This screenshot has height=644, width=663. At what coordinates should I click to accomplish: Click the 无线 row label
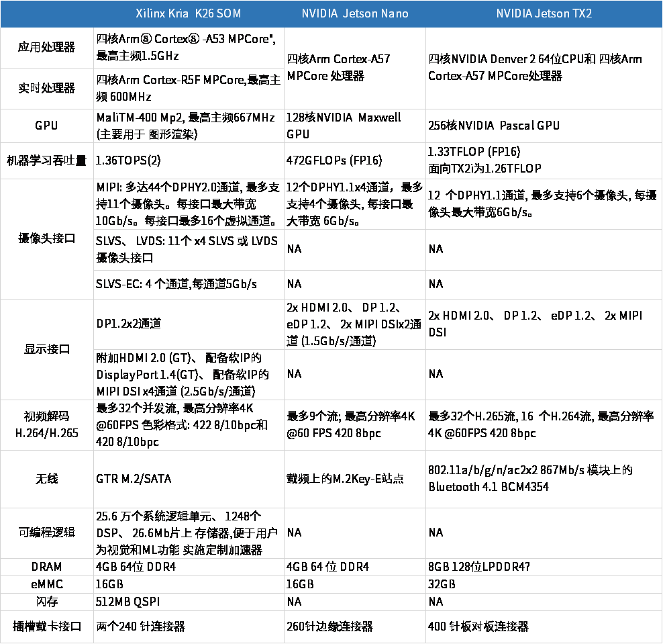[x=46, y=479]
